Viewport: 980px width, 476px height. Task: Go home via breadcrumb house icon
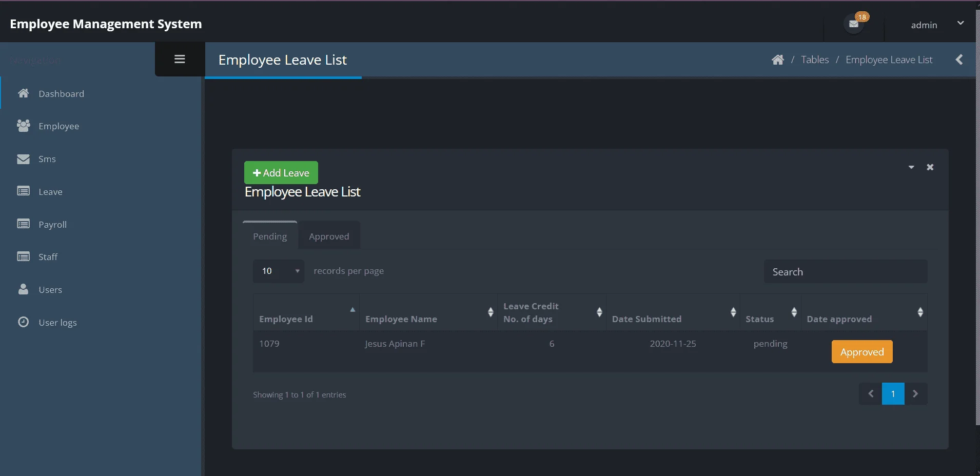777,60
